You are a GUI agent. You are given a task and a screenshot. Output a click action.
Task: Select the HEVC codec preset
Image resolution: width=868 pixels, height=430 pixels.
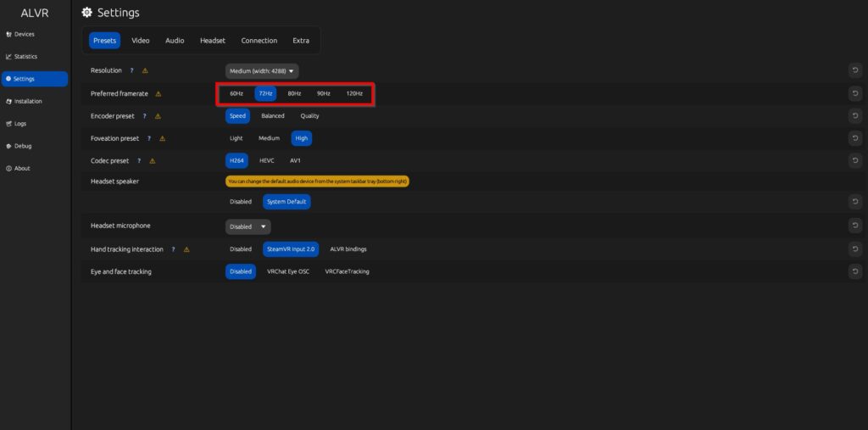267,160
